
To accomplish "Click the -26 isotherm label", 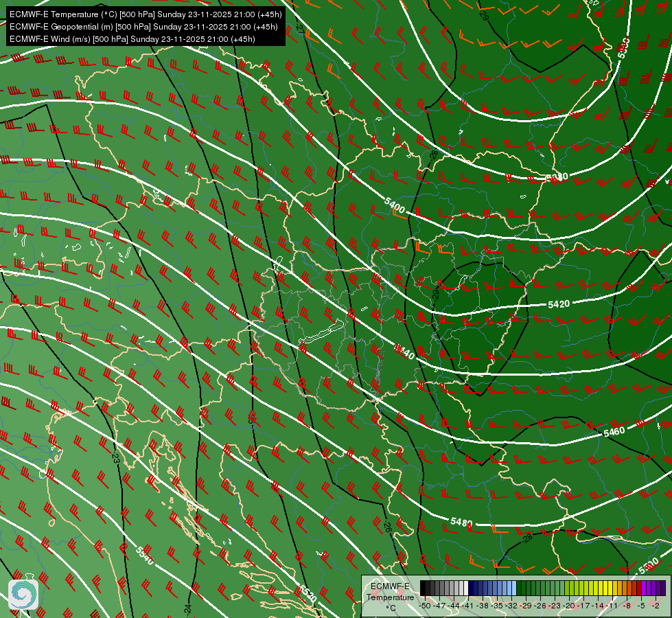I will click(387, 525).
